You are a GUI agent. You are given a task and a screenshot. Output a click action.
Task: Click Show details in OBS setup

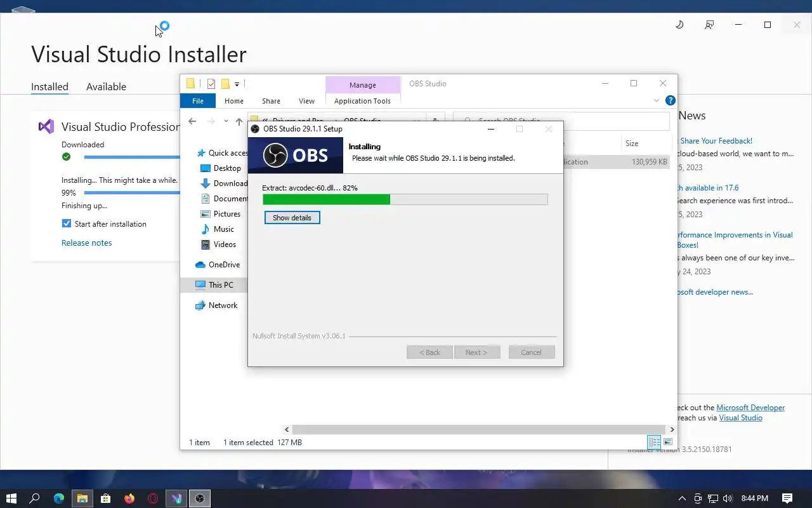pyautogui.click(x=292, y=218)
